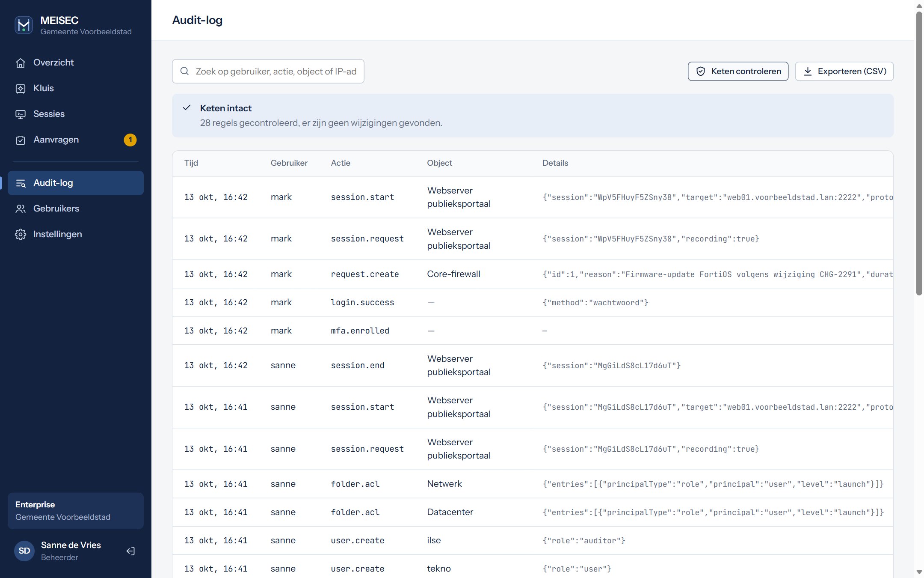Screen dimensions: 924x578
Task: Click mark's session.start action cell
Action: [362, 197]
